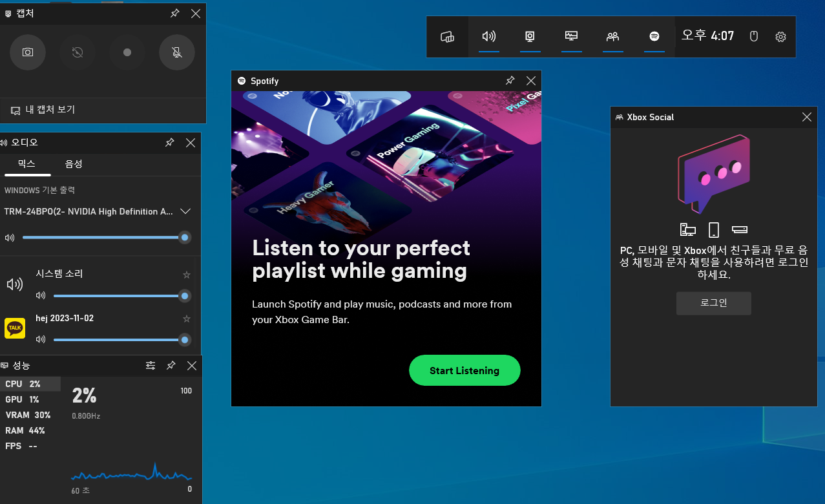This screenshot has width=825, height=504.
Task: Toggle the Xbox Social widget from Game Bar
Action: (x=613, y=37)
